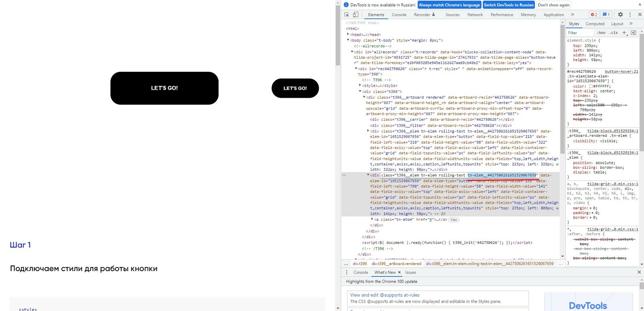The image size is (644, 311).
Task: Open the Sources tab
Action: 452,15
